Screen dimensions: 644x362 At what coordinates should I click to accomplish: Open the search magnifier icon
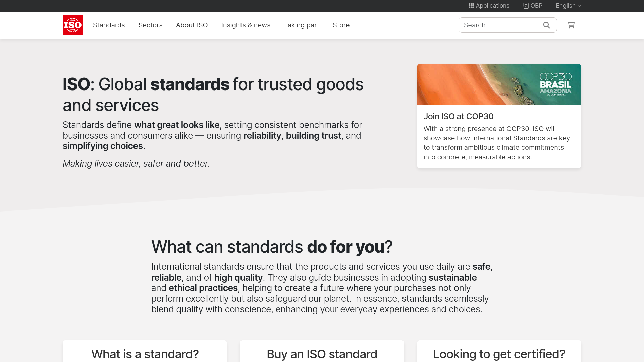click(x=546, y=25)
